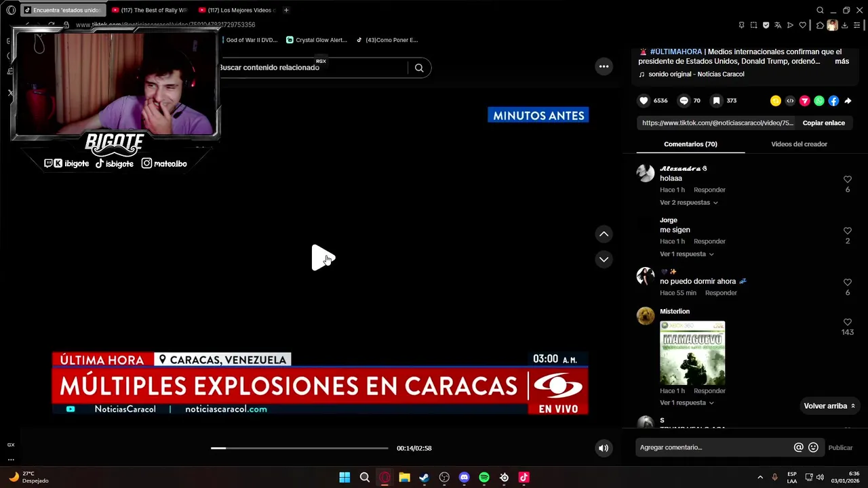Save the video with the bookmark icon
This screenshot has height=488, width=868.
[x=716, y=100]
